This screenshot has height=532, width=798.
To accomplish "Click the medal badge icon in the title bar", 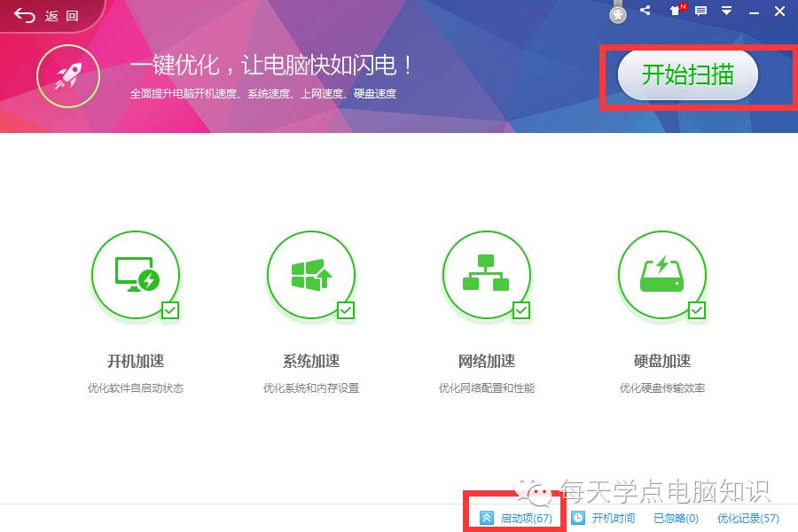I will pos(618,11).
